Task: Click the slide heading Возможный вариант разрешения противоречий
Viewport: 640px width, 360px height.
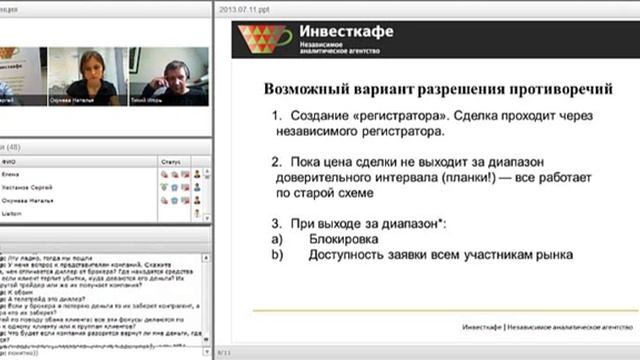Action: [x=438, y=89]
